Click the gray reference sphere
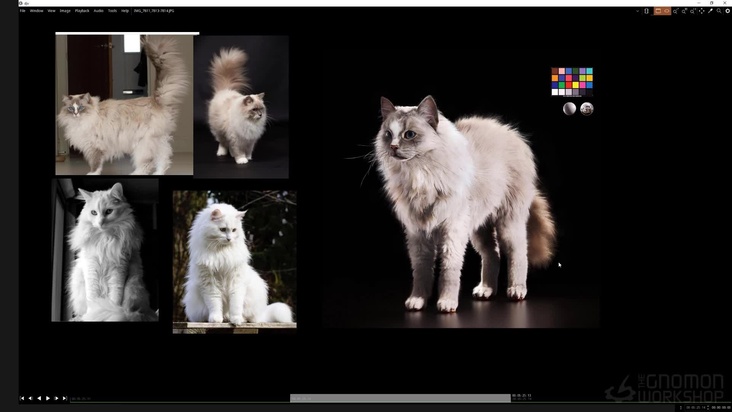 [x=569, y=109]
